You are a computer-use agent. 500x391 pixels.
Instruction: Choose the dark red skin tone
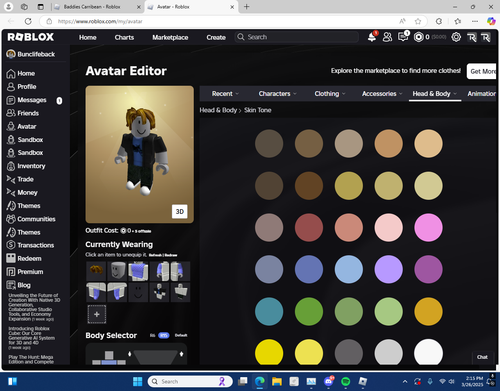click(309, 228)
